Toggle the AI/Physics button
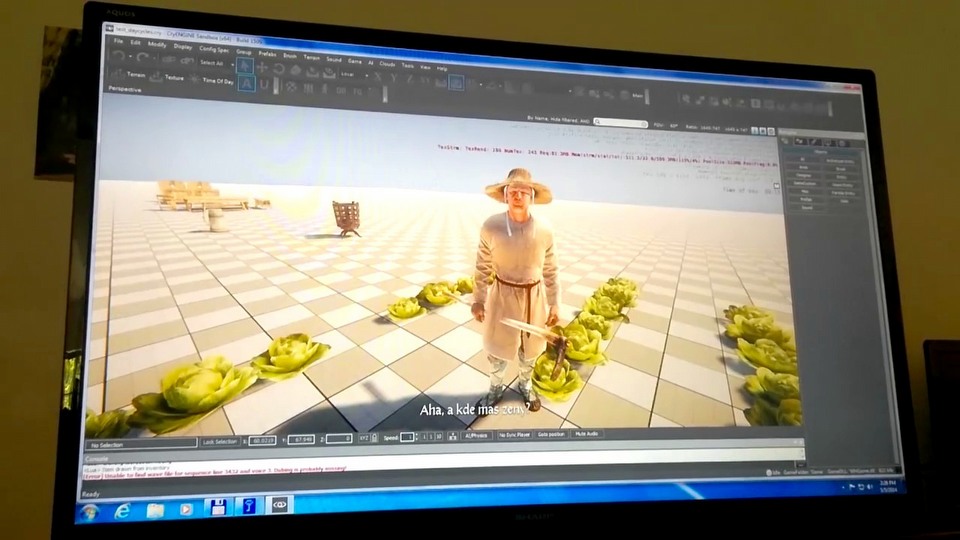This screenshot has height=540, width=960. tap(475, 436)
